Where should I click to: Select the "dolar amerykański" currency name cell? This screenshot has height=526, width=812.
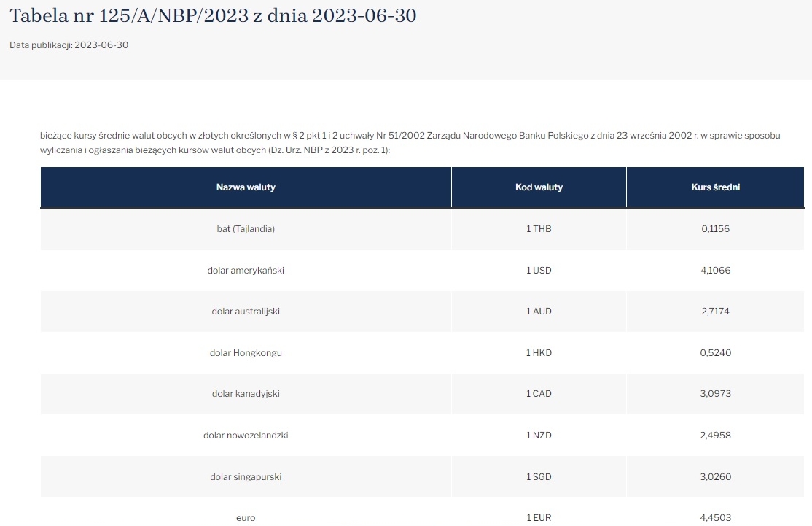(x=246, y=271)
